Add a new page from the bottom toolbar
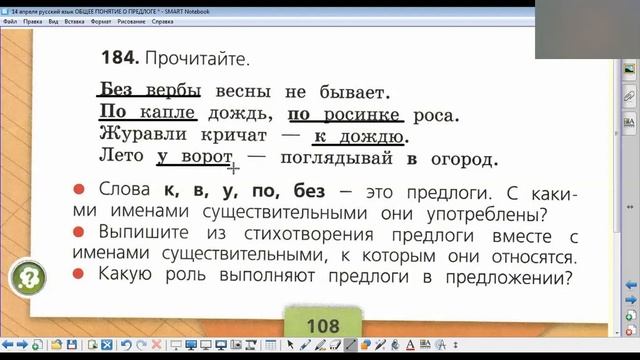The width and height of the screenshot is (640, 360). point(37,345)
